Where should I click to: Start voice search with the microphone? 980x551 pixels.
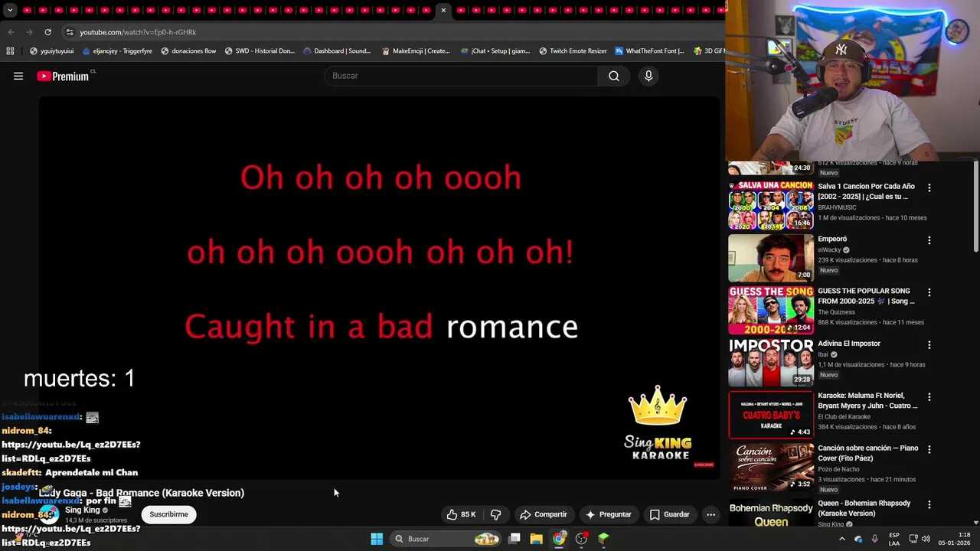point(648,76)
